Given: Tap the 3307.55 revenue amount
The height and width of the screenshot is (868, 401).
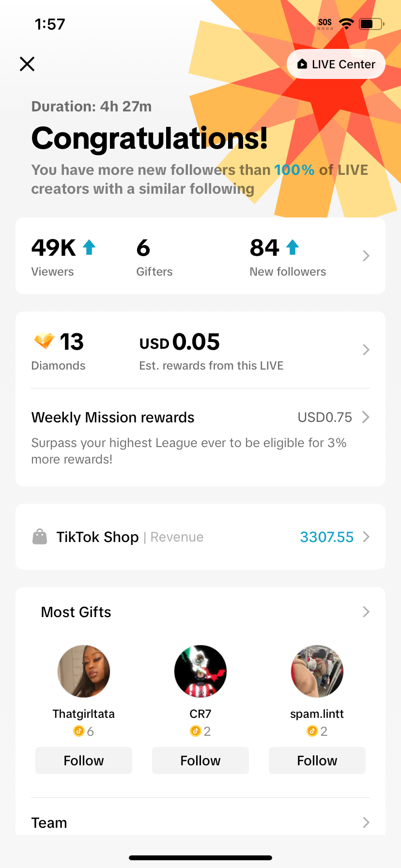Looking at the screenshot, I should 326,537.
